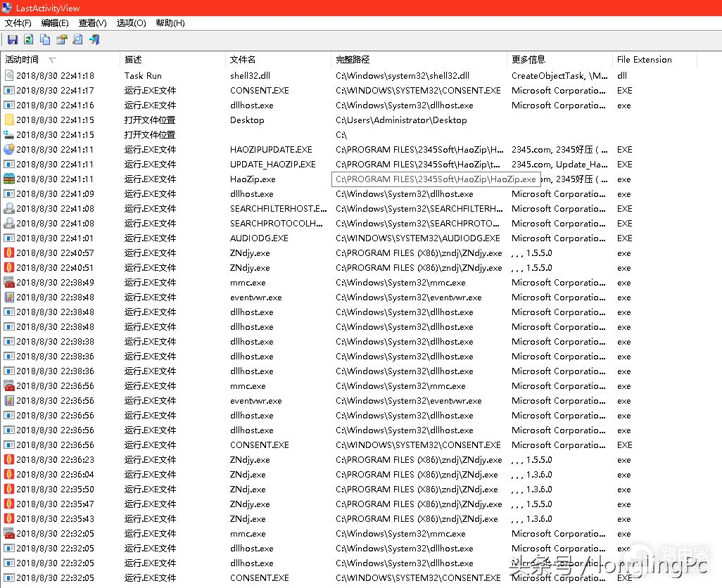The width and height of the screenshot is (722, 588).
Task: Click the Exit toolbar icon
Action: click(94, 40)
